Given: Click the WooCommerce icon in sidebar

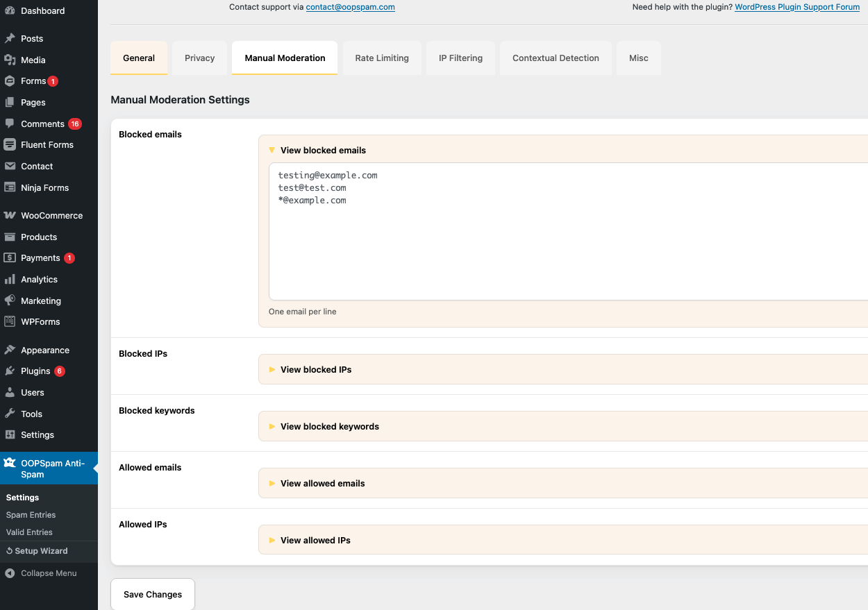Looking at the screenshot, I should [10, 216].
